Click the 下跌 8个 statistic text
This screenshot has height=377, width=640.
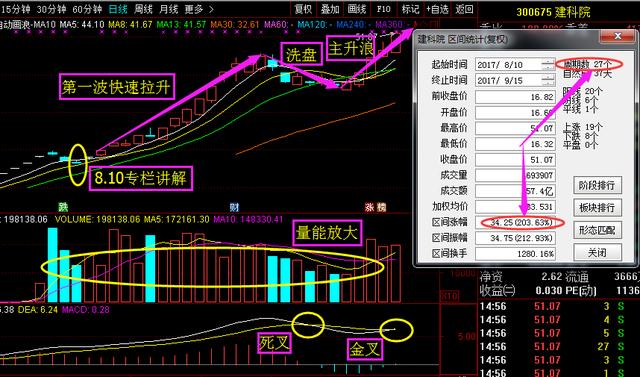580,136
